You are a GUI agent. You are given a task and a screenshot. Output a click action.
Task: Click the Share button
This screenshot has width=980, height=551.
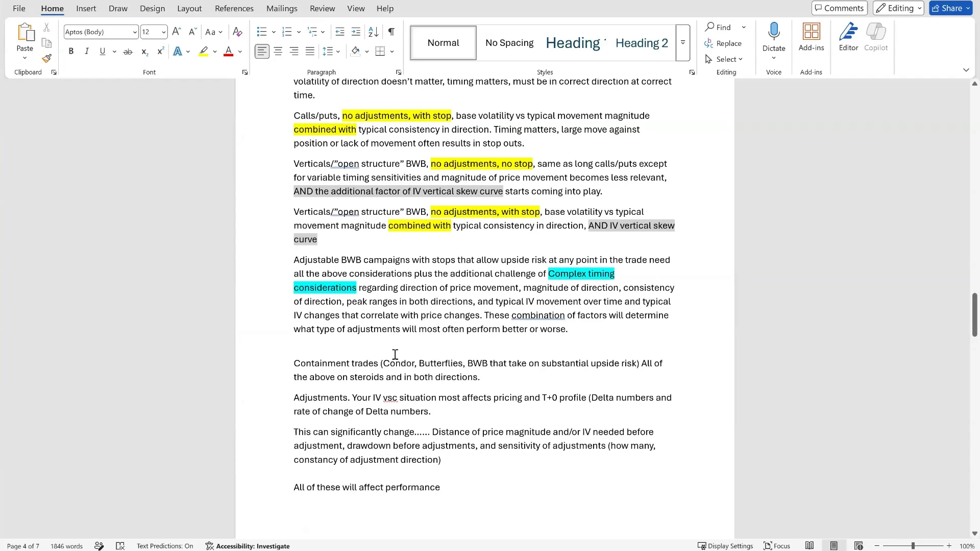coord(951,8)
